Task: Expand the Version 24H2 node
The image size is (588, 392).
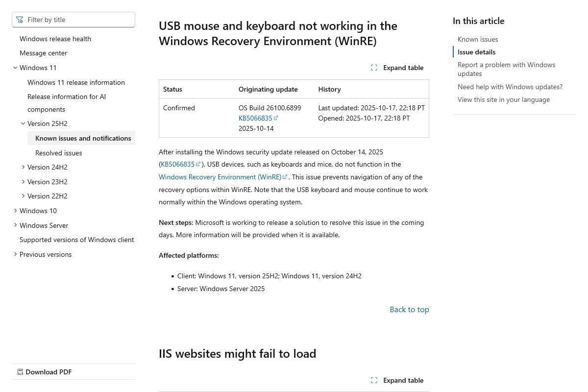Action: [x=23, y=167]
